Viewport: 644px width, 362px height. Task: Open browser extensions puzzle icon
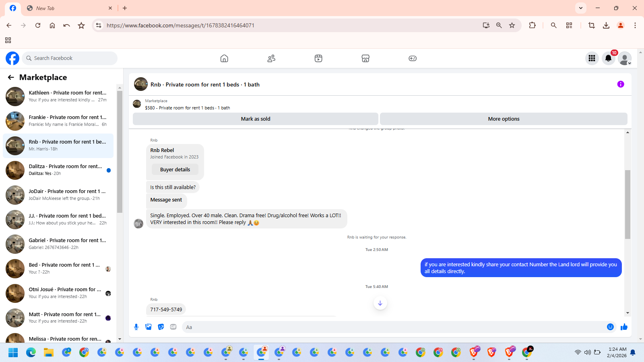pyautogui.click(x=532, y=25)
